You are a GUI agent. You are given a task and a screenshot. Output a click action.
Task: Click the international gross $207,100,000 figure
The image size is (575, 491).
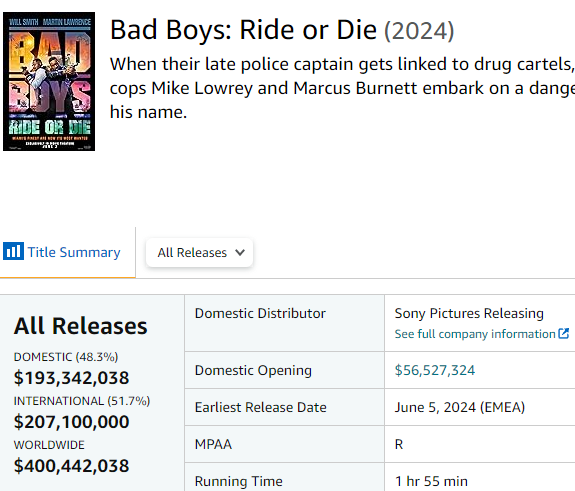(x=72, y=422)
